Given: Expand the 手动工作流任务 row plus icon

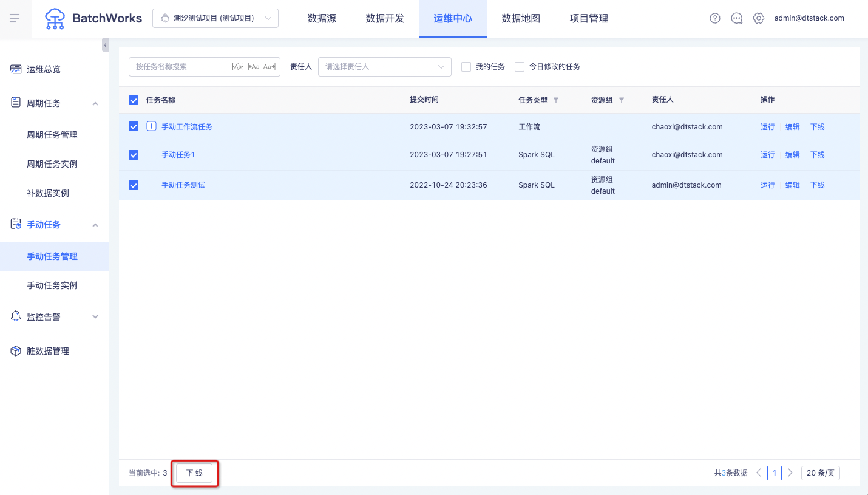Looking at the screenshot, I should [x=152, y=126].
